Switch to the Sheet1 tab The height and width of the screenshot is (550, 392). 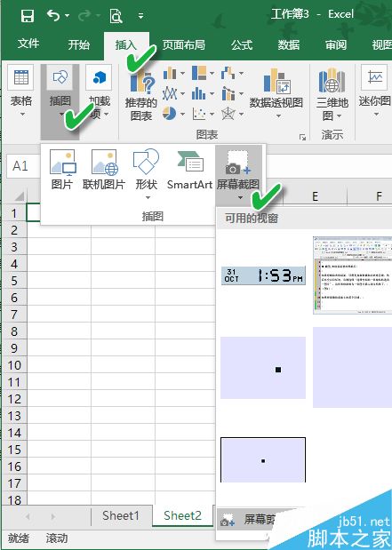121,515
